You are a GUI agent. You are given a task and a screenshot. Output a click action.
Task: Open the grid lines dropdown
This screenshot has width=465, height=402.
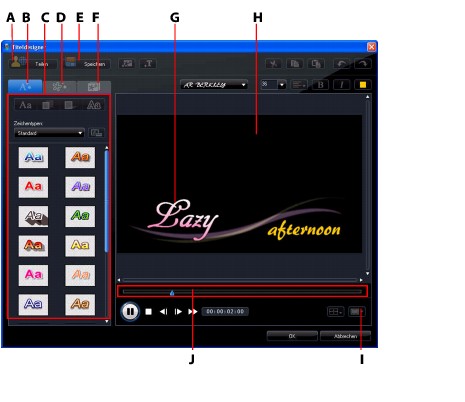click(335, 312)
